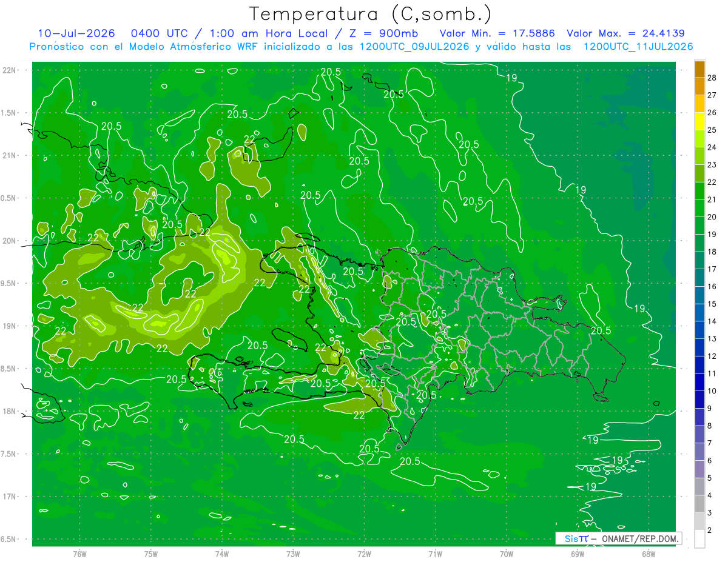Image resolution: width=728 pixels, height=562 pixels.
Task: Click the "76W" longitude axis label
Action: pyautogui.click(x=79, y=555)
